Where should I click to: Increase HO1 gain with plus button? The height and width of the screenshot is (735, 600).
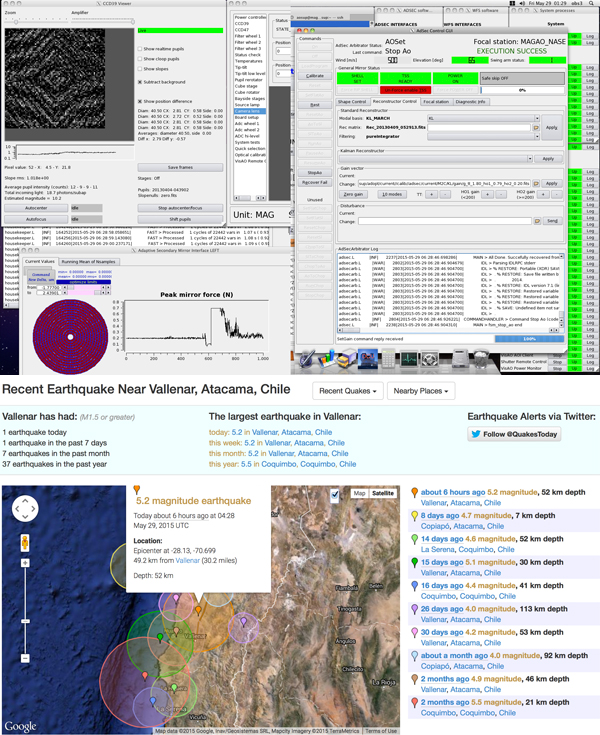[488, 194]
